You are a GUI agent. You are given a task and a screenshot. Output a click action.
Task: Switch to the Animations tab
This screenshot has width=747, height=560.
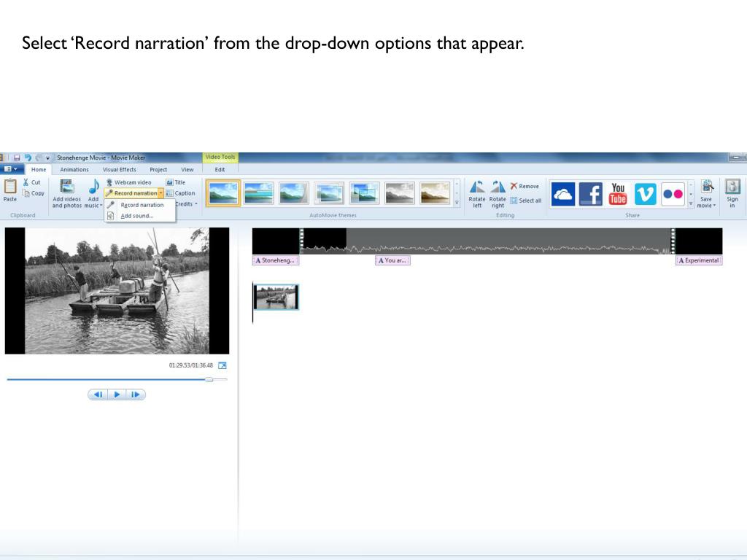(x=74, y=169)
